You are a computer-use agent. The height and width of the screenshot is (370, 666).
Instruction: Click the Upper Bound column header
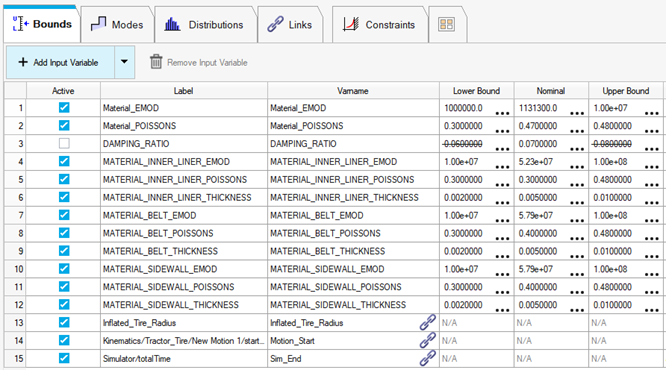pyautogui.click(x=626, y=90)
